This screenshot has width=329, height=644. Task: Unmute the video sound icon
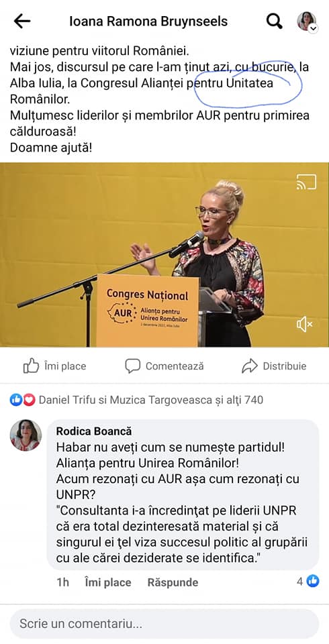304,325
